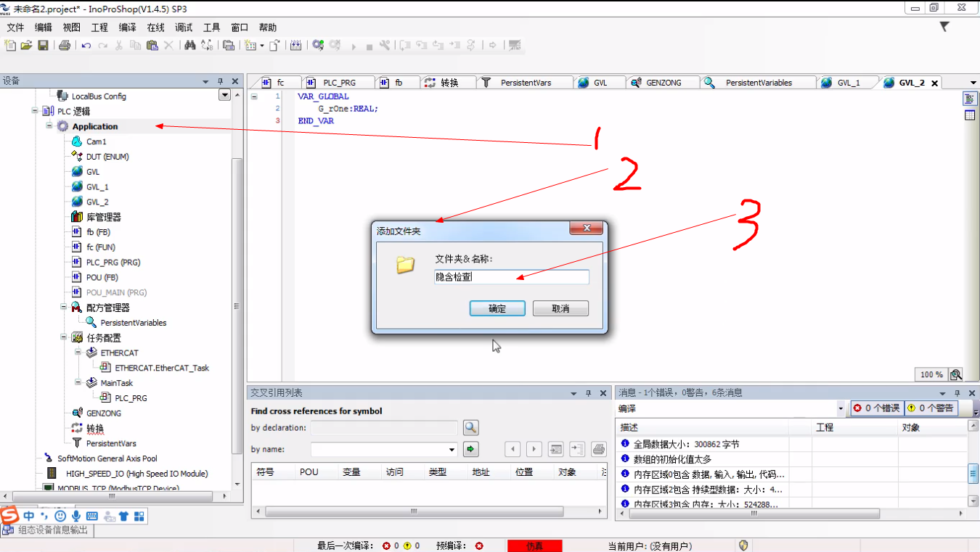Image resolution: width=980 pixels, height=552 pixels.
Task: Collapse the MainTask node
Action: pyautogui.click(x=78, y=382)
